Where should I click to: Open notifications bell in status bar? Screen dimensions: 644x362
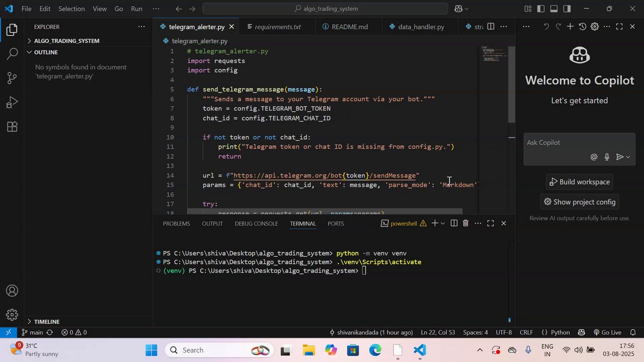coord(633,332)
